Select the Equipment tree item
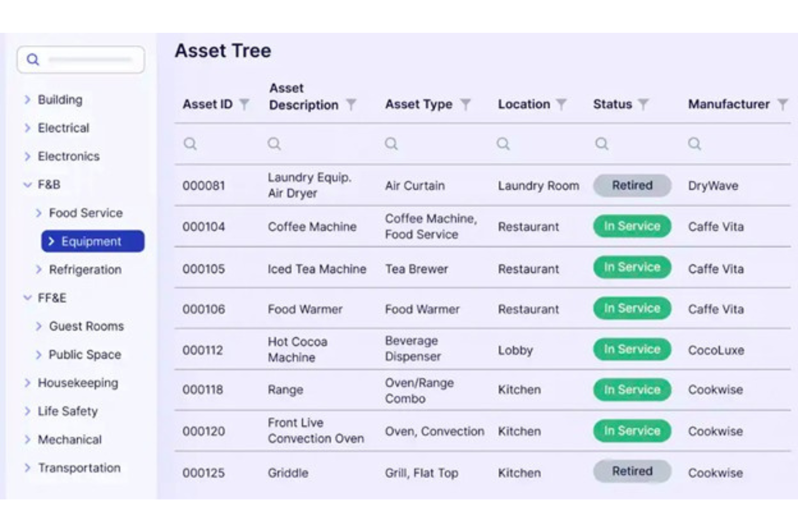The width and height of the screenshot is (798, 532). [x=92, y=241]
